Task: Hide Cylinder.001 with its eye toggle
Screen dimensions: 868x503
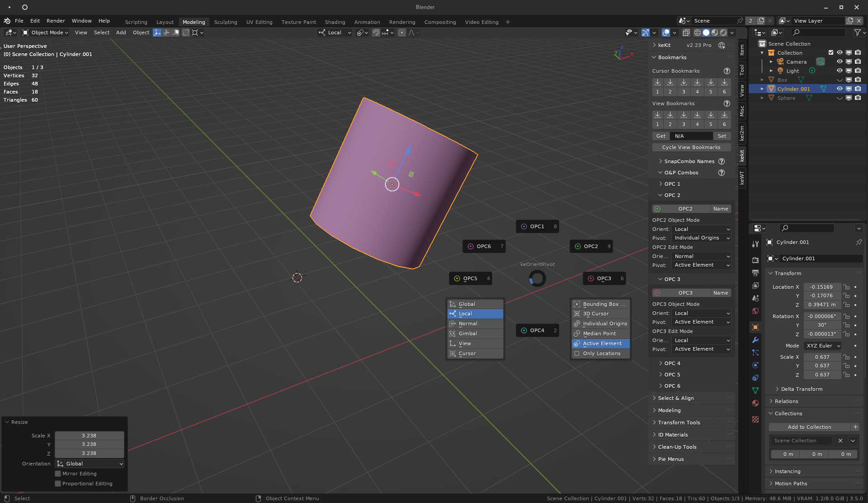Action: tap(840, 89)
